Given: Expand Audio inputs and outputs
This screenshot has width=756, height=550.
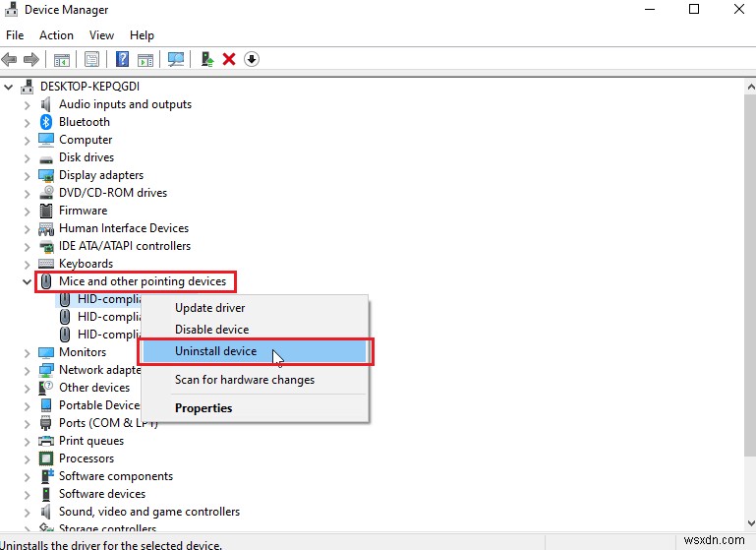Looking at the screenshot, I should (x=27, y=104).
